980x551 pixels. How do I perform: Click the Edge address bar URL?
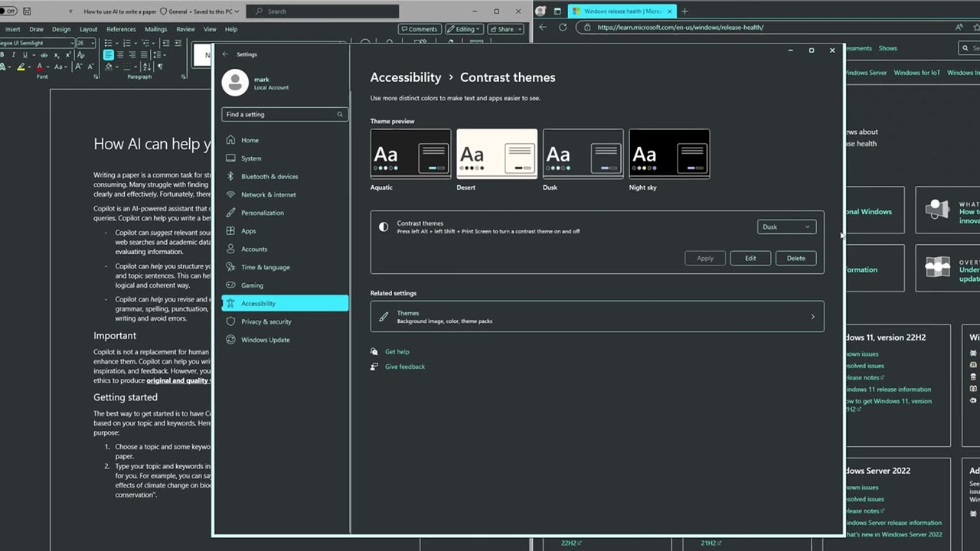(x=680, y=27)
